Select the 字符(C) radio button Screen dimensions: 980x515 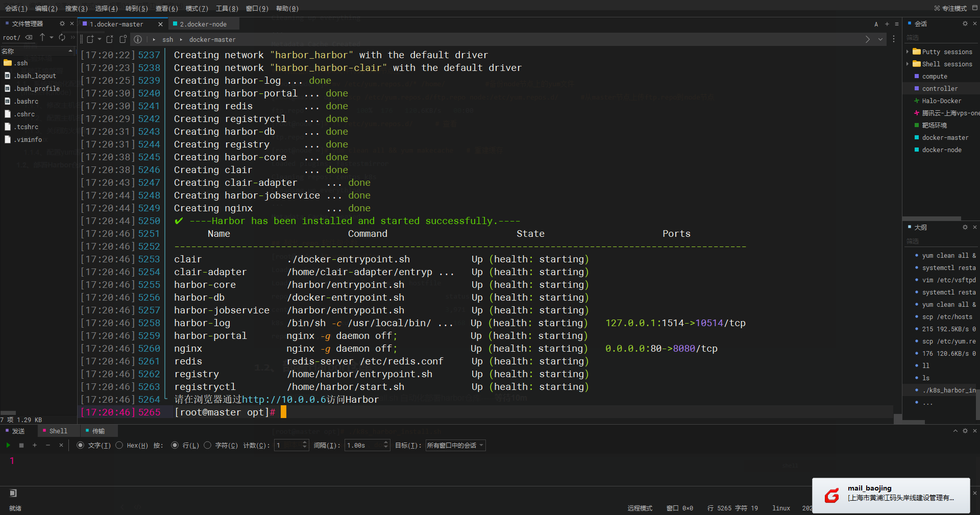(x=207, y=445)
